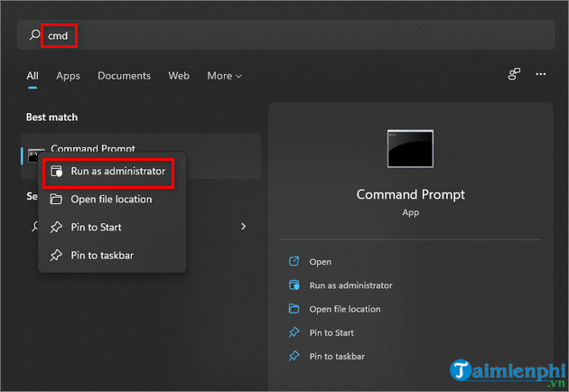Expand the More dropdown
This screenshot has height=392, width=569.
click(224, 76)
